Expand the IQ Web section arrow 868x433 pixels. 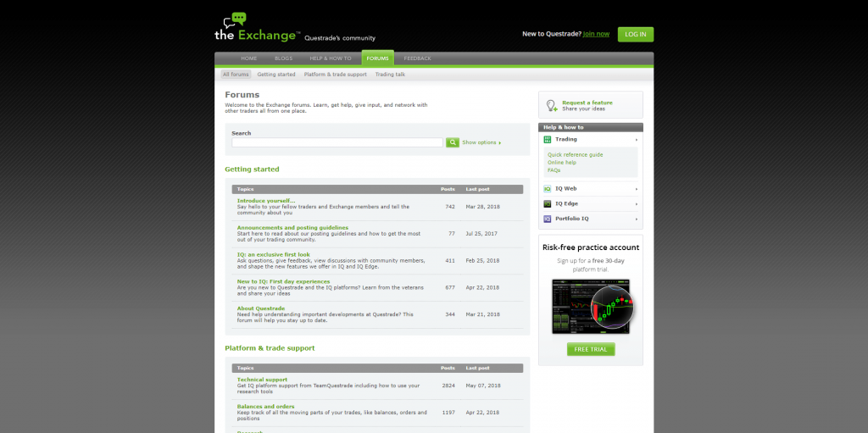point(637,188)
